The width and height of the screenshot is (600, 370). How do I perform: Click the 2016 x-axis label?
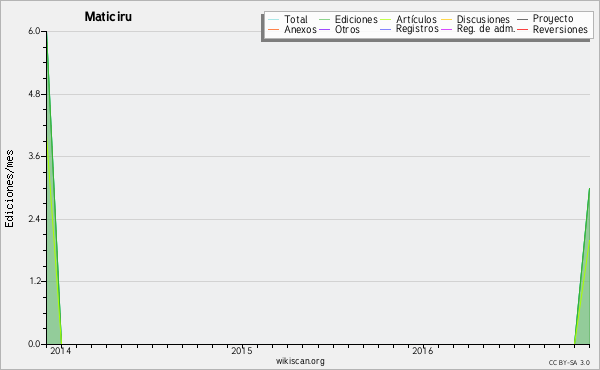click(x=422, y=350)
